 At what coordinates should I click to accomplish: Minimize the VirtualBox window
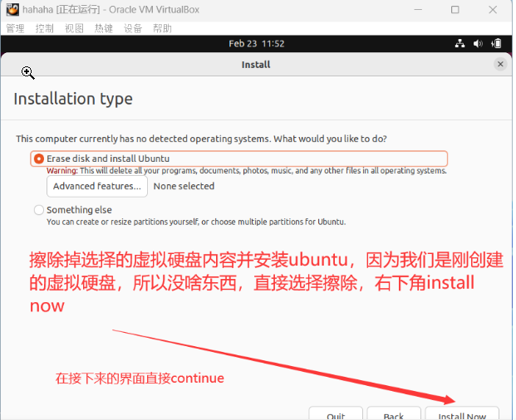point(418,10)
